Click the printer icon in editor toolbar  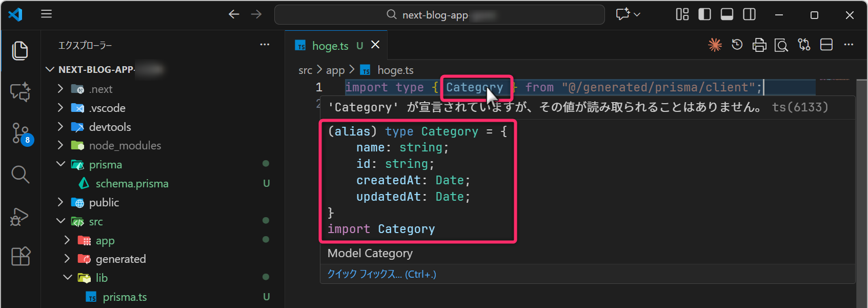click(759, 45)
